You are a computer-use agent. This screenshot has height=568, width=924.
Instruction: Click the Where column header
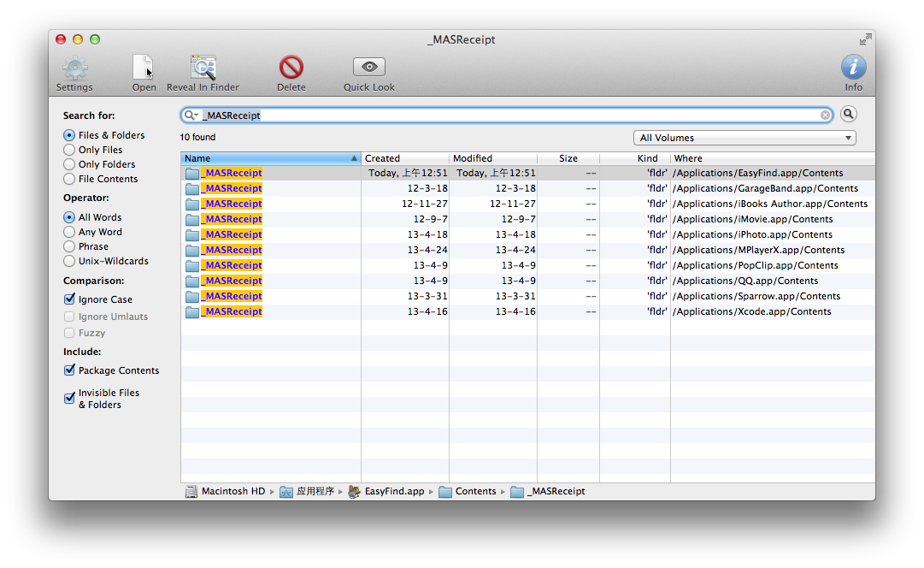pyautogui.click(x=769, y=158)
